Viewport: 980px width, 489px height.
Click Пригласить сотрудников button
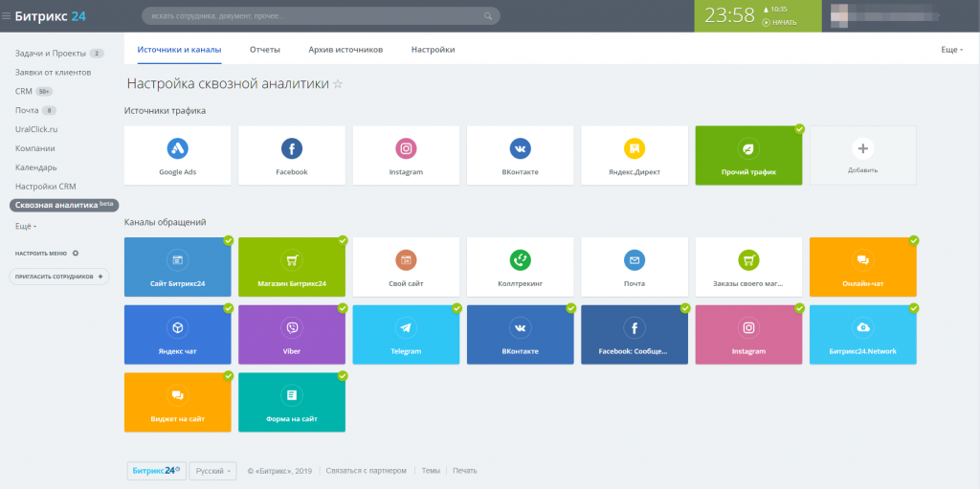pos(59,277)
